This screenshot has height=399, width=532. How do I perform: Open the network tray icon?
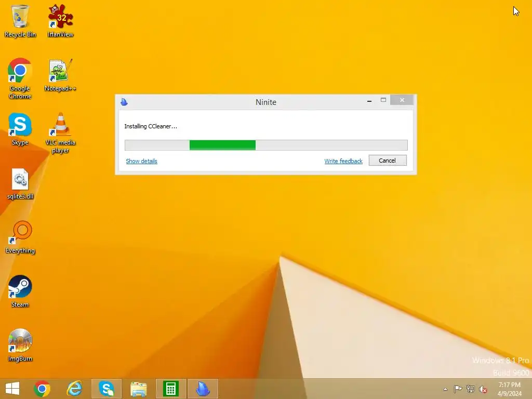[x=471, y=389]
